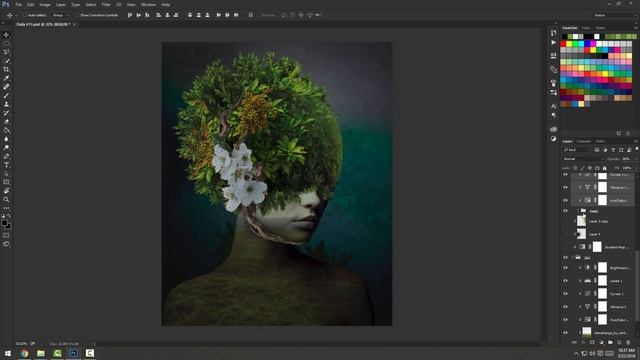The width and height of the screenshot is (640, 360).
Task: Hide the Brightness/Contrast adjustment layer
Action: point(566,268)
